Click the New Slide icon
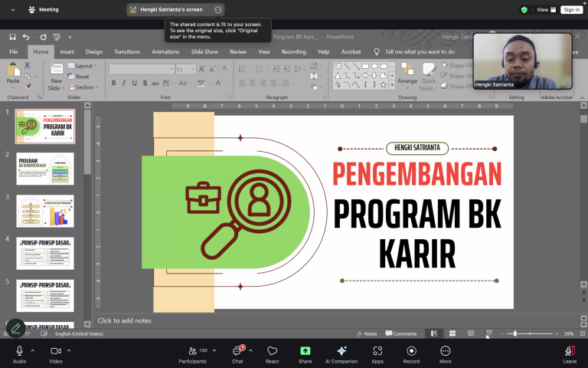 pos(57,70)
